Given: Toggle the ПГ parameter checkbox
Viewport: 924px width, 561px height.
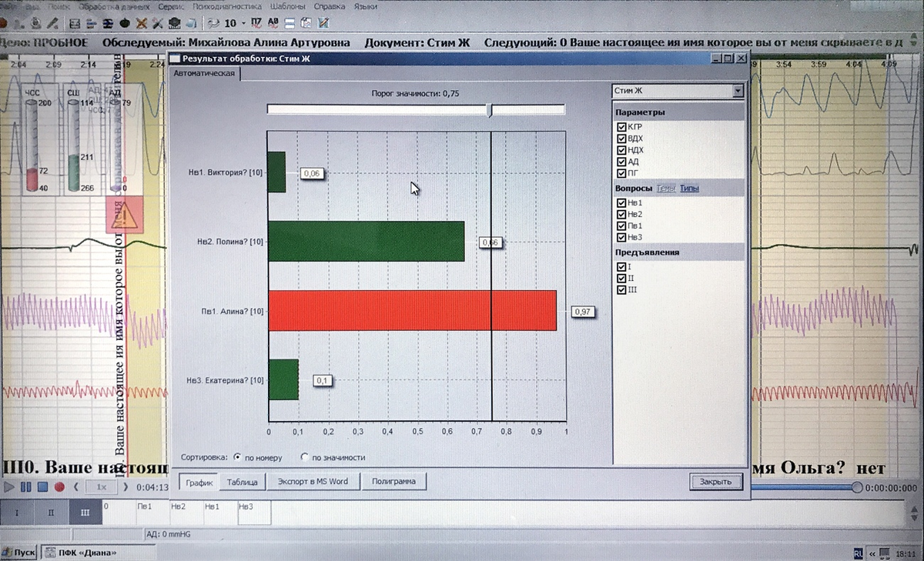Looking at the screenshot, I should (621, 173).
